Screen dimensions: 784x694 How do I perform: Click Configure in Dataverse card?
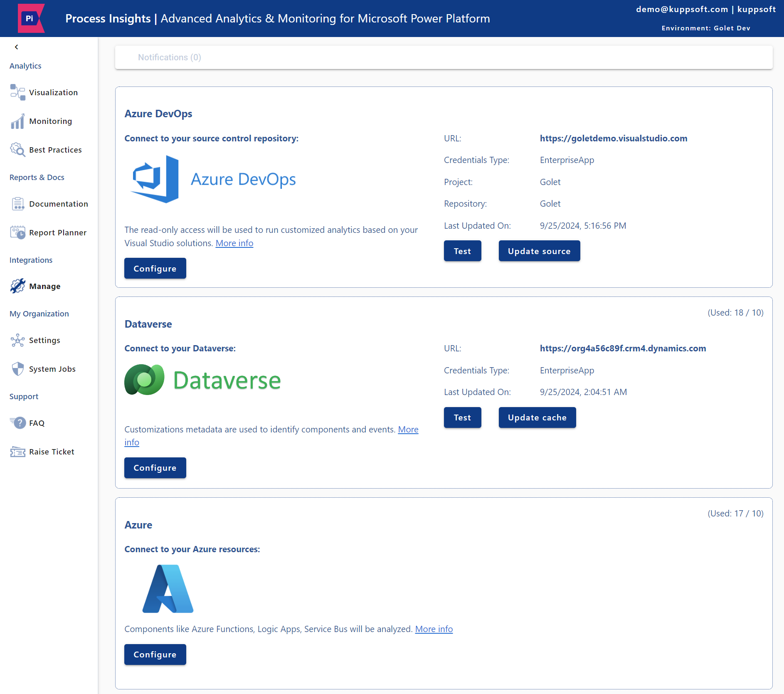[x=155, y=468]
